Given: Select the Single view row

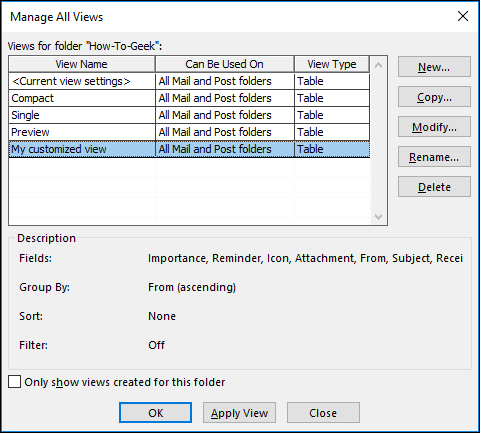Looking at the screenshot, I should pos(189,115).
